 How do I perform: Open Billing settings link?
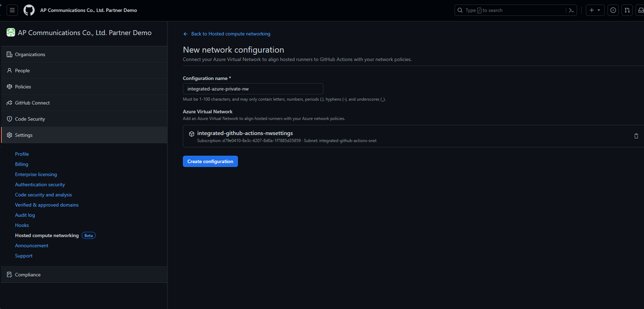click(x=21, y=164)
